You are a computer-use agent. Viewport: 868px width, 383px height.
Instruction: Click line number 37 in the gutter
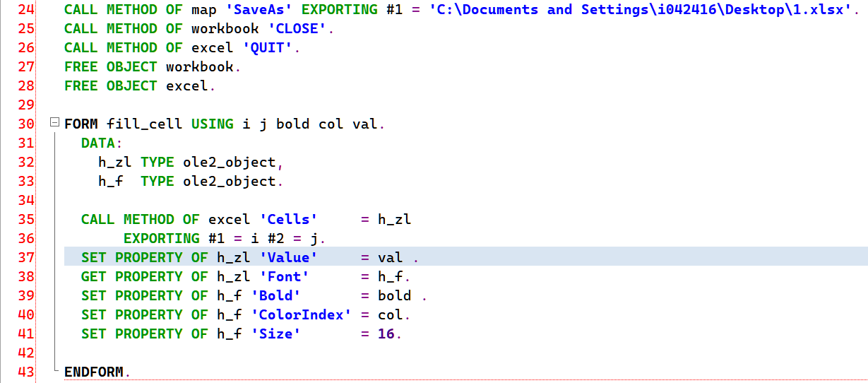coord(25,258)
